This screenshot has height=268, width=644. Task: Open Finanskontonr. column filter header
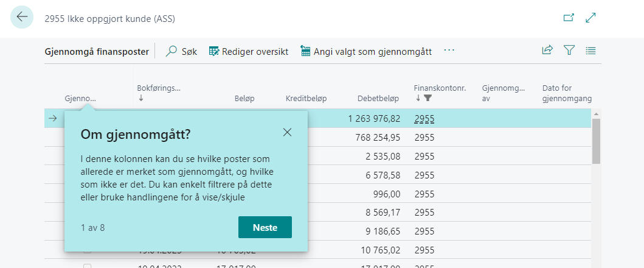click(440, 88)
